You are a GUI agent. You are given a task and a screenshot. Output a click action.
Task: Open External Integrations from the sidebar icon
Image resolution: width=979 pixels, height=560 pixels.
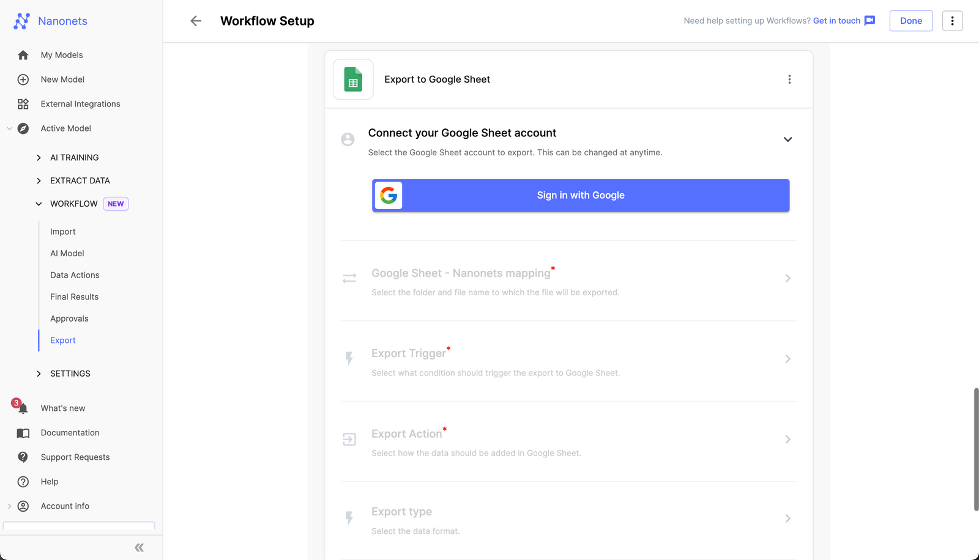tap(23, 103)
